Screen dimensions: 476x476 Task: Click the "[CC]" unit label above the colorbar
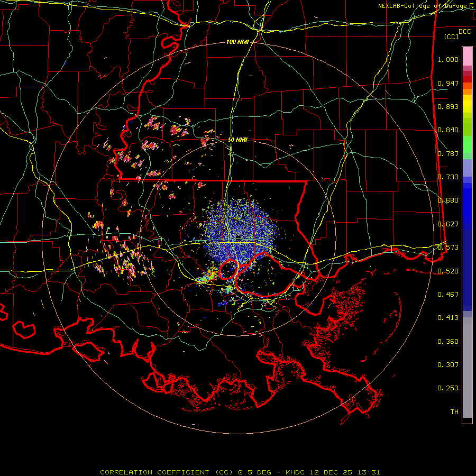pos(452,36)
